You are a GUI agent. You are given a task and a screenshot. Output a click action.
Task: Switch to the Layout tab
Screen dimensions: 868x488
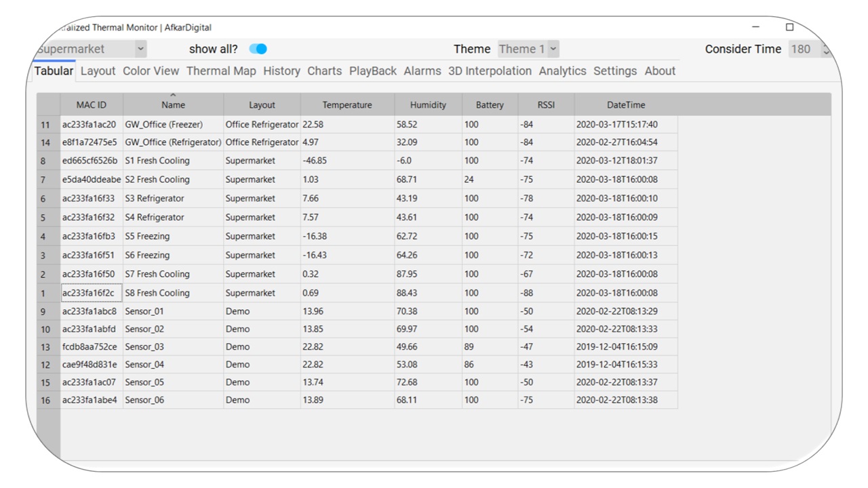coord(98,71)
